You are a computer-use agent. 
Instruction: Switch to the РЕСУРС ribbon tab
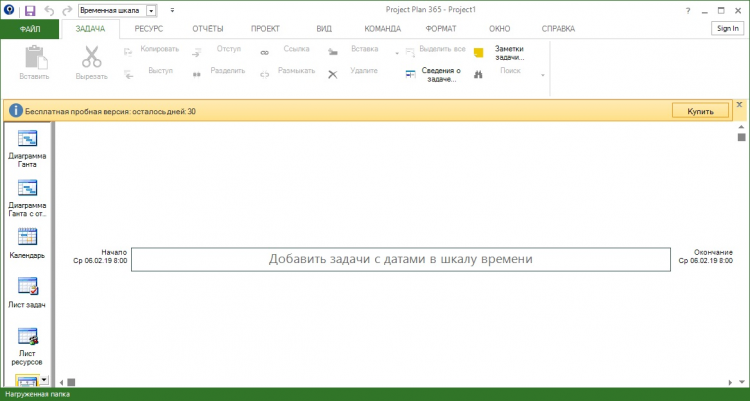click(149, 29)
